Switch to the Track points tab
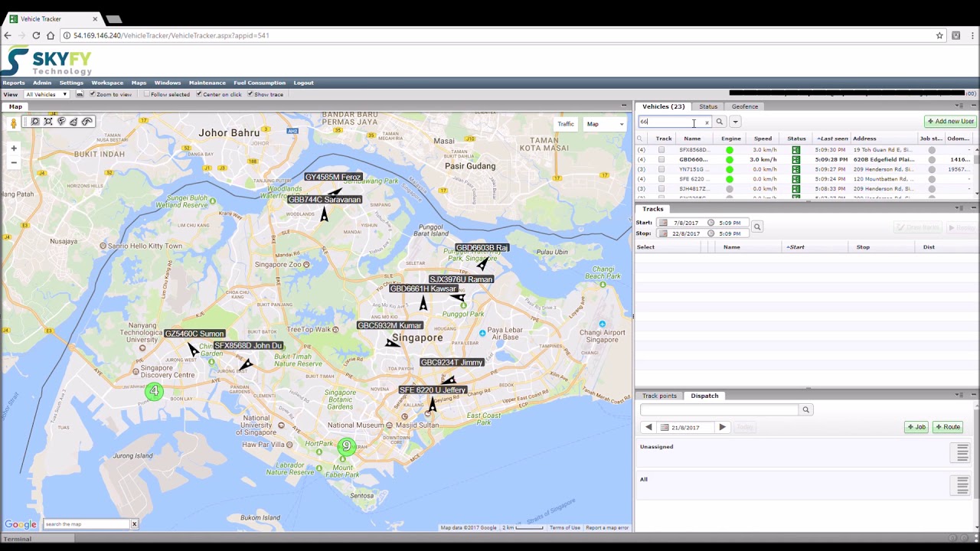Viewport: 980px width, 551px height. [659, 396]
